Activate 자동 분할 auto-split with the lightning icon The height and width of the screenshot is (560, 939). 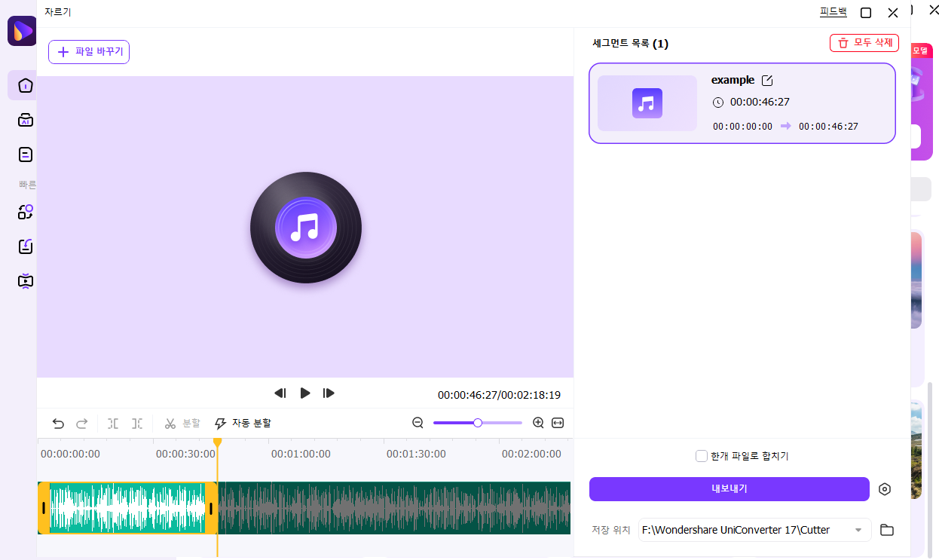coord(219,423)
